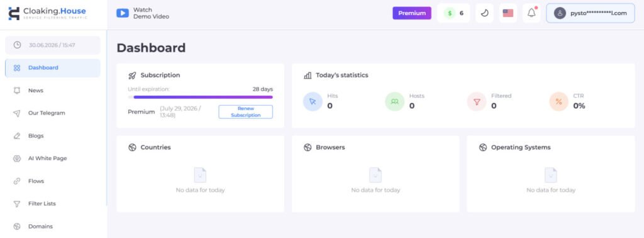The width and height of the screenshot is (644, 238).
Task: Click the date and time display box
Action: tap(53, 45)
